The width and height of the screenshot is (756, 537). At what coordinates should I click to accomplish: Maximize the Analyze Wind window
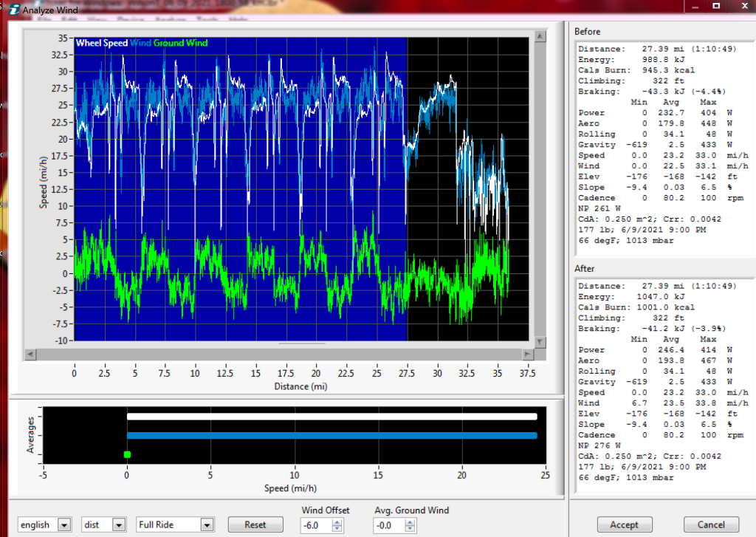tap(716, 7)
